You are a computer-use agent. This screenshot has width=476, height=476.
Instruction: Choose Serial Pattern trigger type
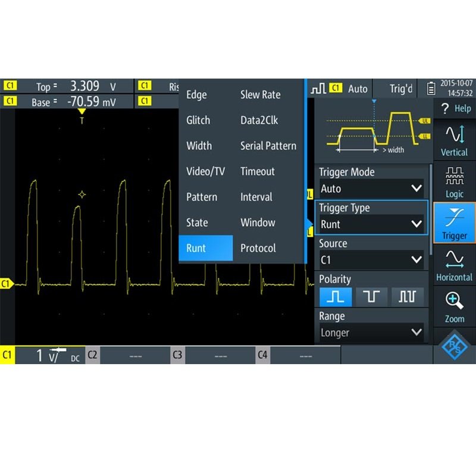pyautogui.click(x=268, y=146)
